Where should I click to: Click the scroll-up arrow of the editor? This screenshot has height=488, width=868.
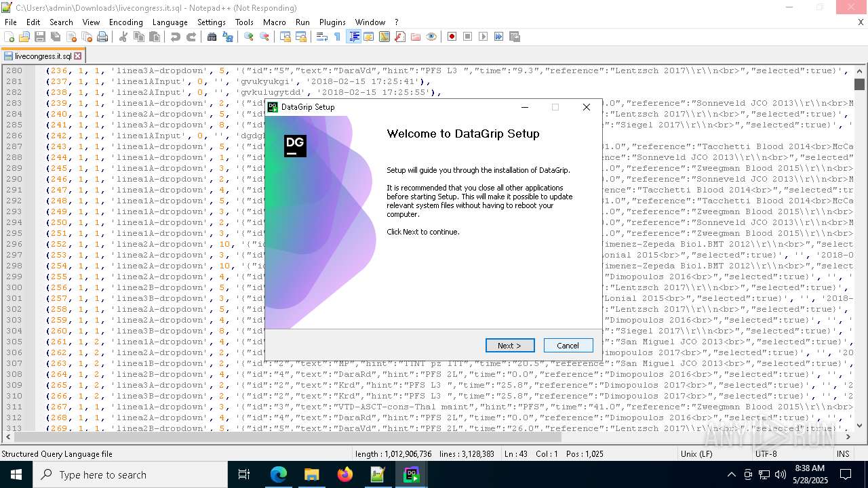[860, 70]
